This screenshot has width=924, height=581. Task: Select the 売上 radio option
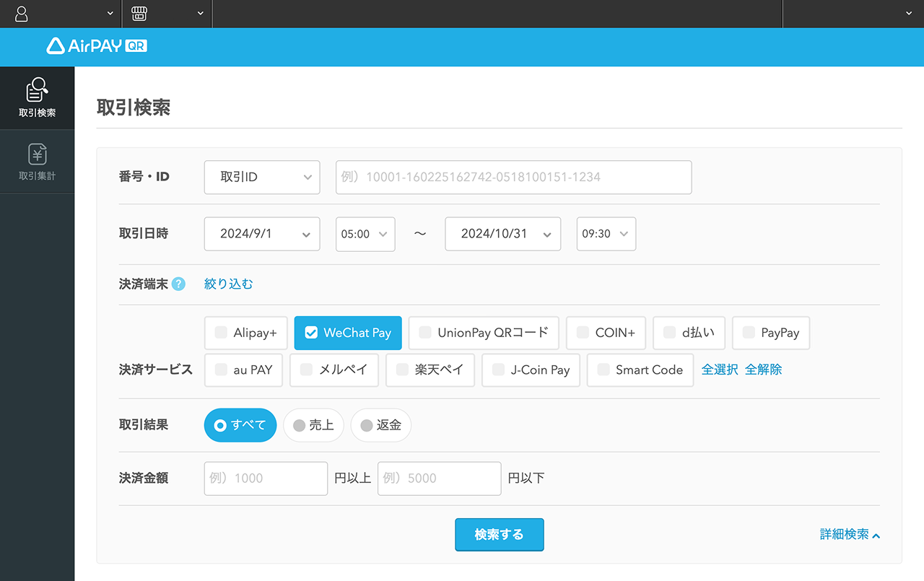coord(313,425)
